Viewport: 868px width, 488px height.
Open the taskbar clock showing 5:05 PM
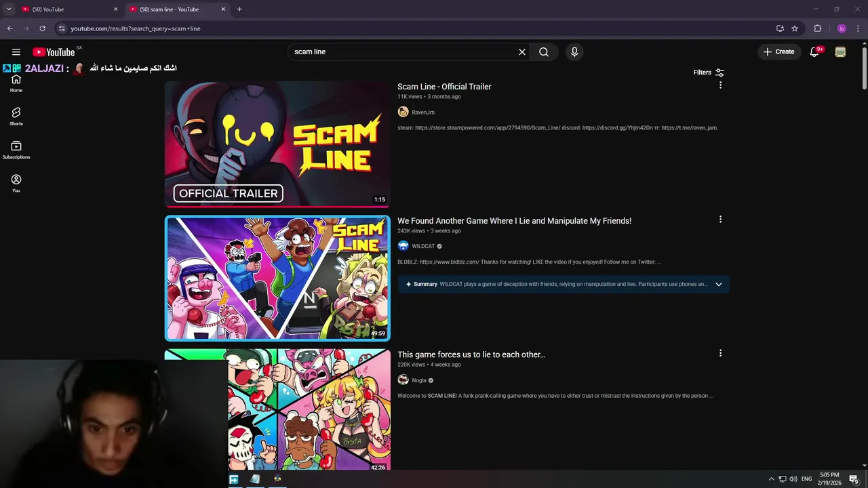pos(829,479)
